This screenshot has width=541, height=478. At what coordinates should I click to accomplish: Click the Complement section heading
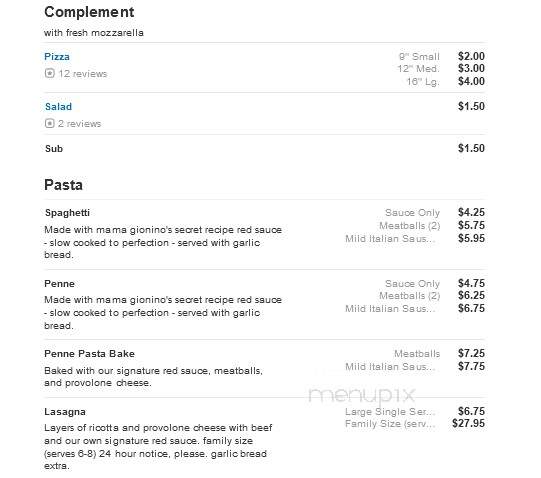89,12
